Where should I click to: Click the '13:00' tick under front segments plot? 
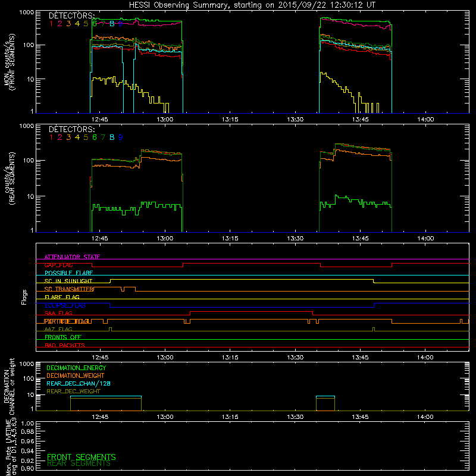(x=165, y=120)
